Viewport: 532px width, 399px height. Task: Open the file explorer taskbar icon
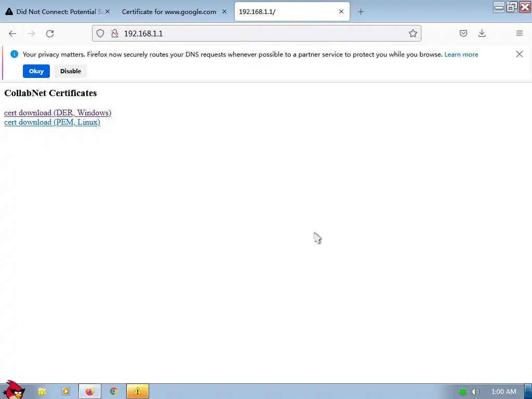coord(42,392)
